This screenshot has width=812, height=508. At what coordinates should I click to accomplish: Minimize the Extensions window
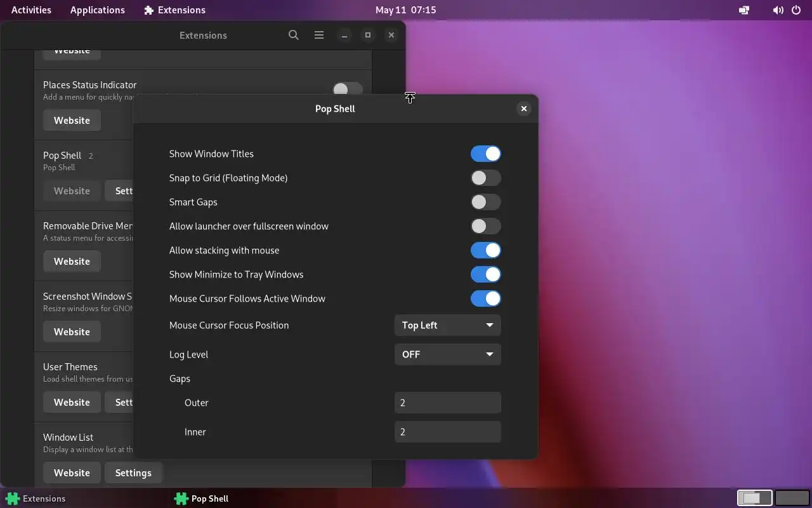click(x=344, y=35)
